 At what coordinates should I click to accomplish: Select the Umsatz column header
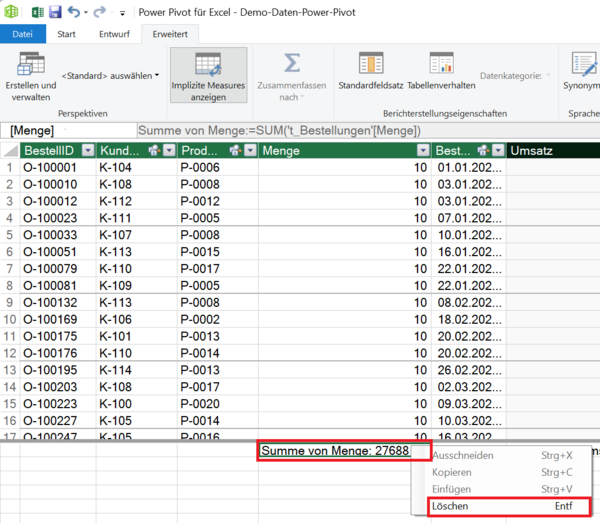click(x=545, y=151)
